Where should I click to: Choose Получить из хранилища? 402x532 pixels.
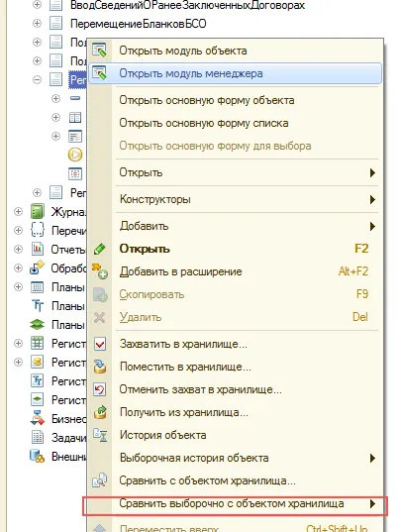[235, 412]
